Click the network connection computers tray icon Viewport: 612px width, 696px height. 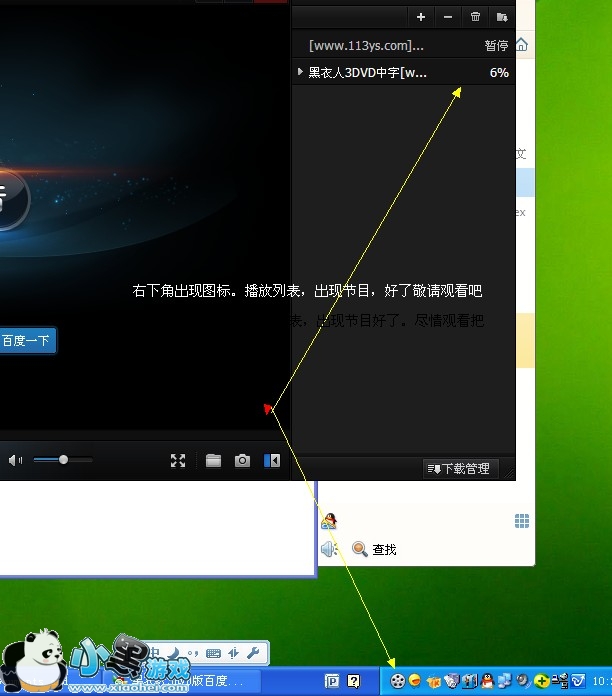click(560, 680)
